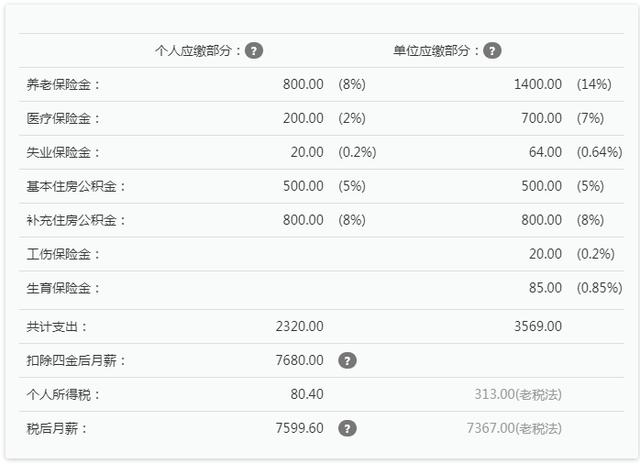Click employer 养老保险金 amount 1400.00
Image resolution: width=640 pixels, height=464 pixels.
point(538,85)
